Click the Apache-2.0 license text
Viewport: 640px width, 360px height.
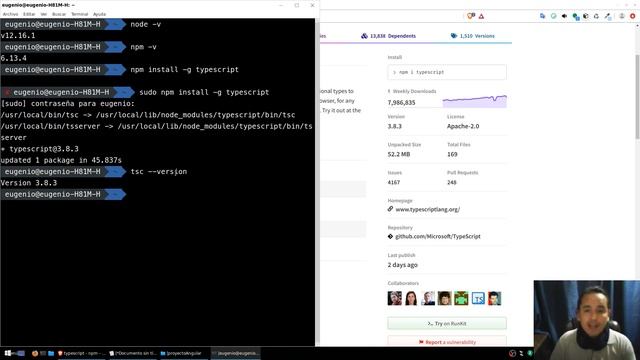(x=463, y=126)
